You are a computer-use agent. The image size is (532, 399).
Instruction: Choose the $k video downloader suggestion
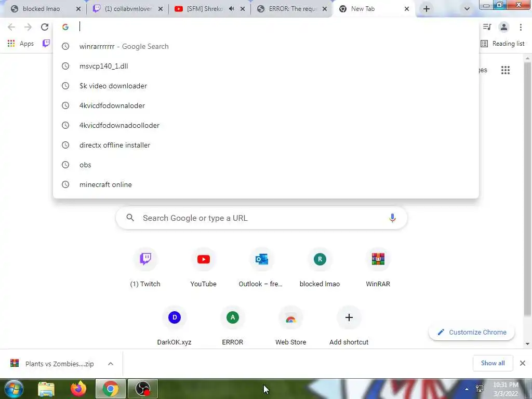pos(266,86)
